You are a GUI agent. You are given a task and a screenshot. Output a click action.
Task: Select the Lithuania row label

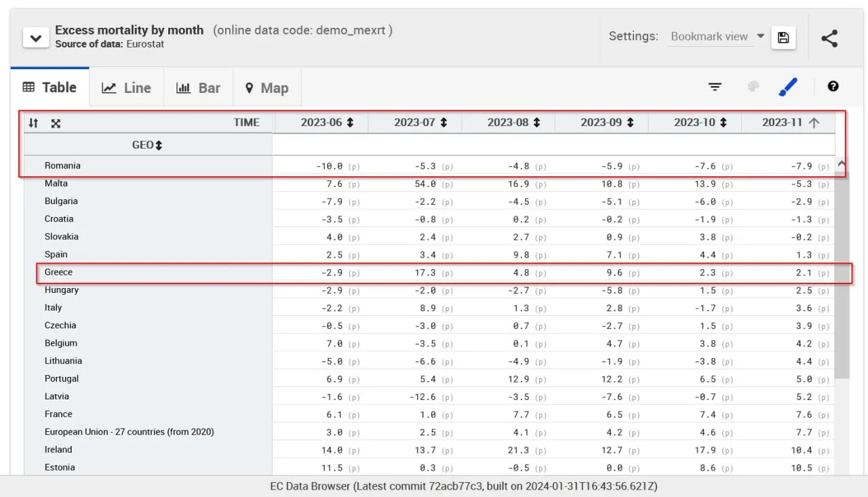(63, 361)
